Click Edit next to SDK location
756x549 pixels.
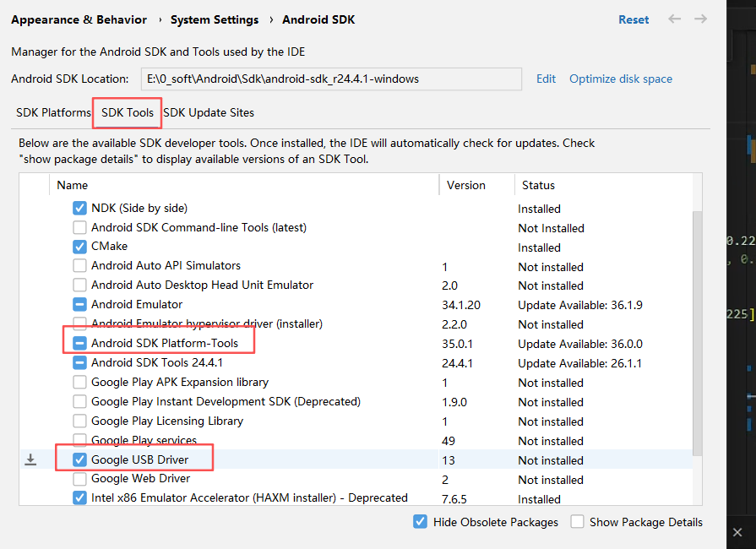546,79
